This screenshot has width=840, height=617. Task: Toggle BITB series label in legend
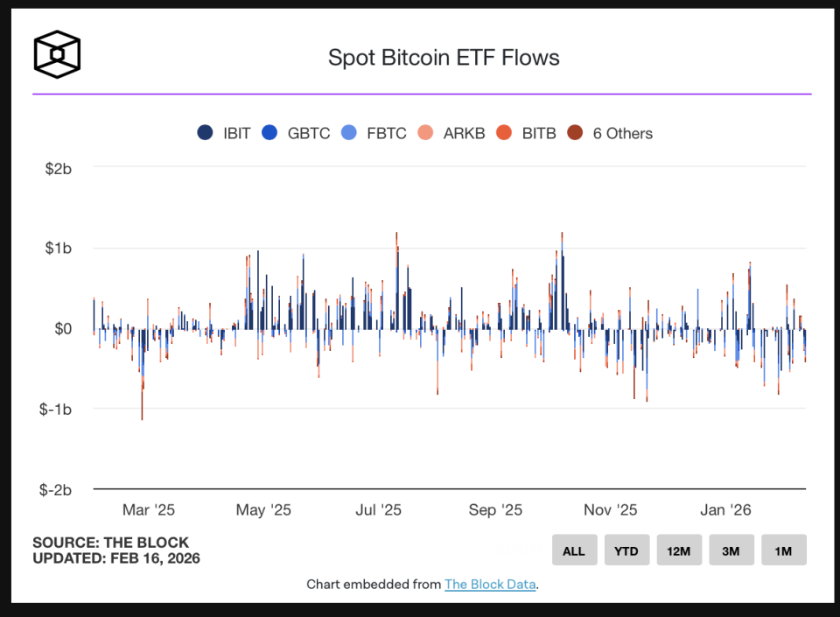point(539,134)
